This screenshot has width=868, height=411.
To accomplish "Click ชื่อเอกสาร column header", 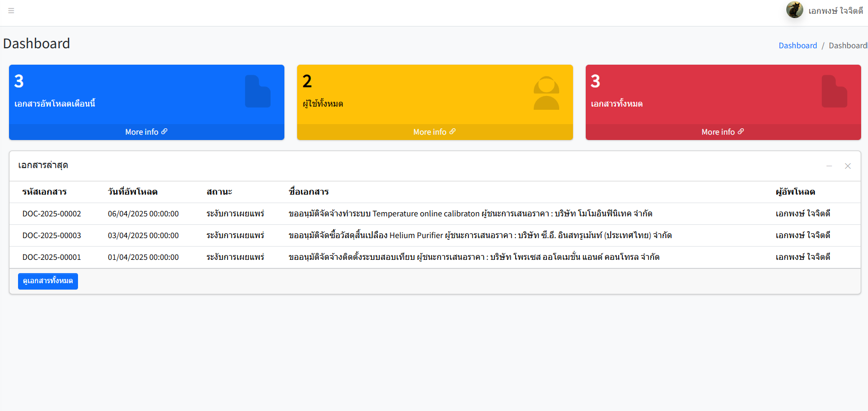I will point(309,192).
